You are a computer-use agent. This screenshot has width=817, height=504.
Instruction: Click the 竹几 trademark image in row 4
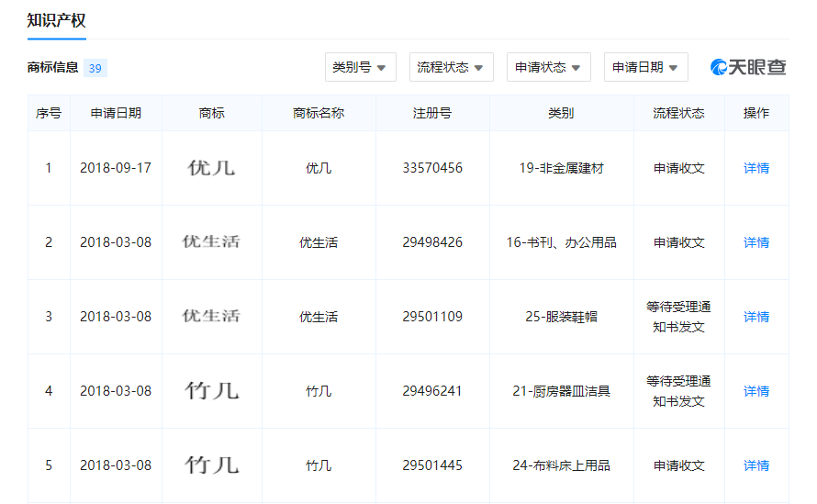coord(211,390)
